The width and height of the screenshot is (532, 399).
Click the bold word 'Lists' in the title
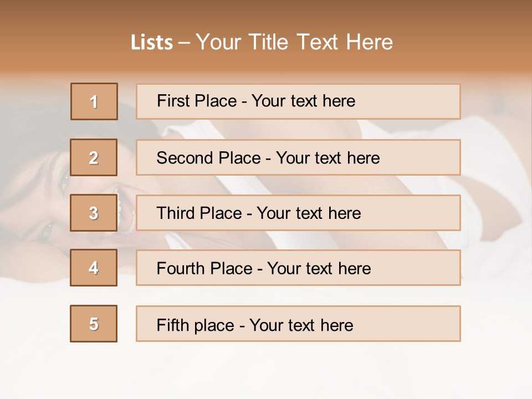[152, 43]
